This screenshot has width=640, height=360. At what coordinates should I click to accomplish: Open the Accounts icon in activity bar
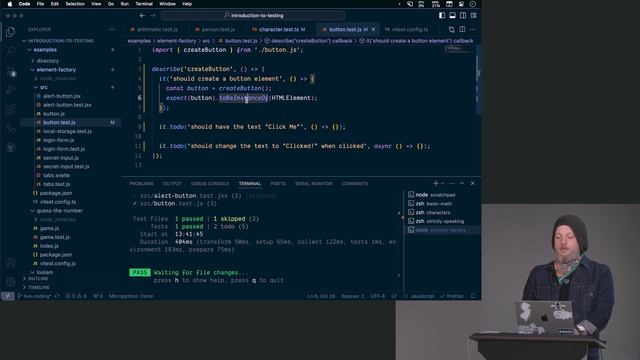(11, 262)
